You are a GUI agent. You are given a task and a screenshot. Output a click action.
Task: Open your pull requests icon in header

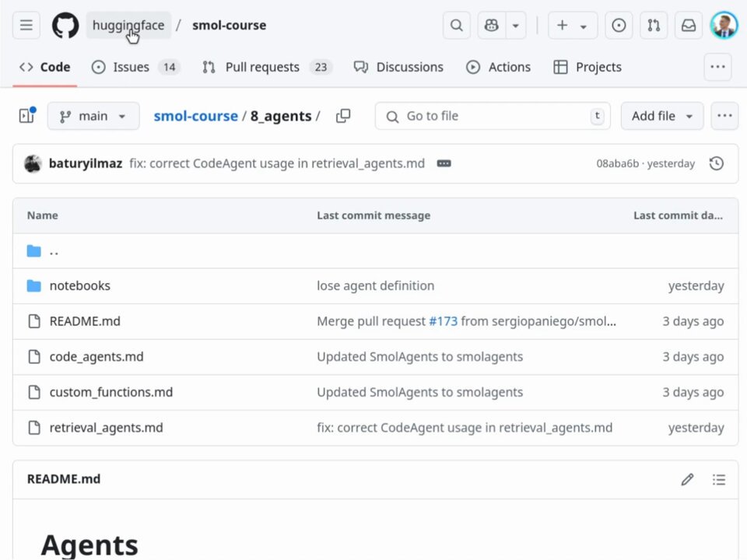(x=654, y=25)
